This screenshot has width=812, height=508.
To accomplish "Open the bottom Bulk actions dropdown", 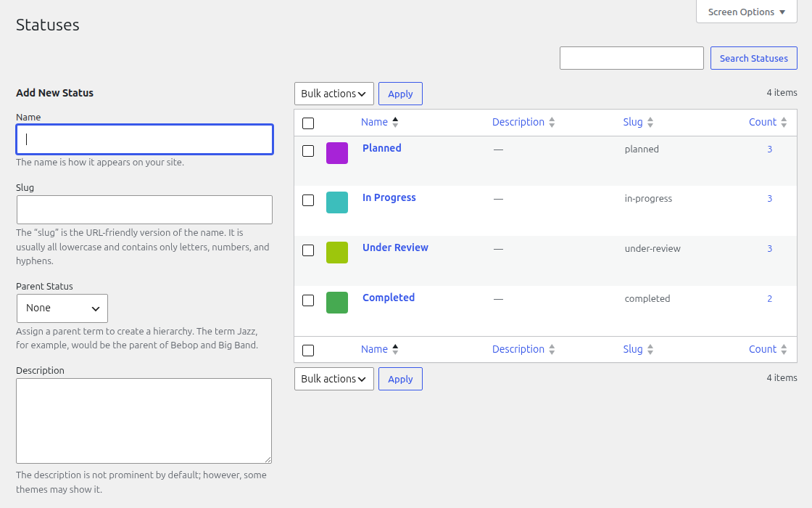I will [334, 379].
